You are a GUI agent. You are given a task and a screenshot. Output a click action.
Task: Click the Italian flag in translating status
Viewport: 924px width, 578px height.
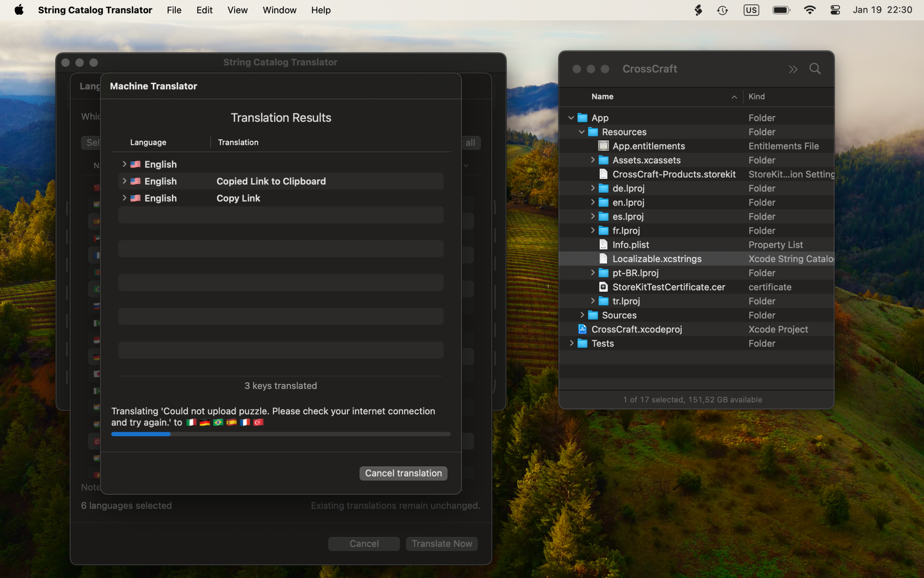(x=191, y=422)
